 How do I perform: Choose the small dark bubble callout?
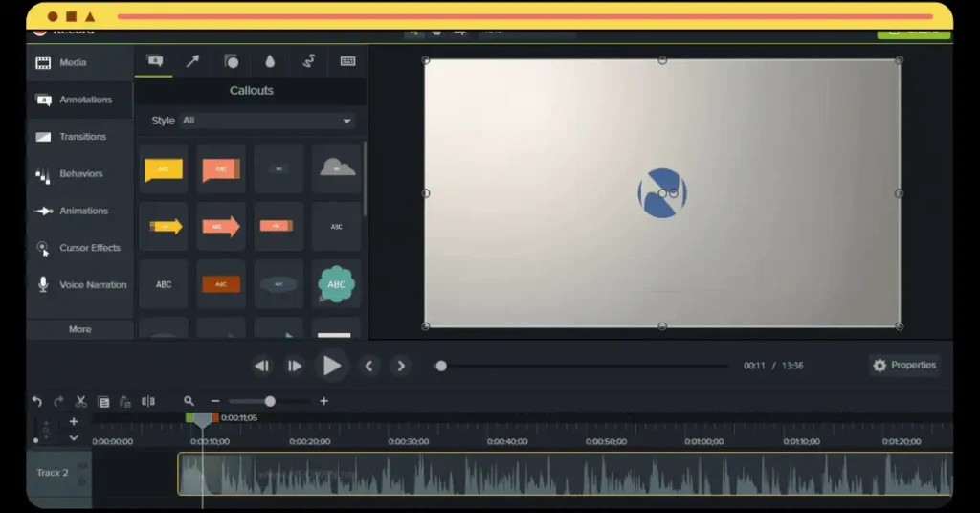point(278,168)
